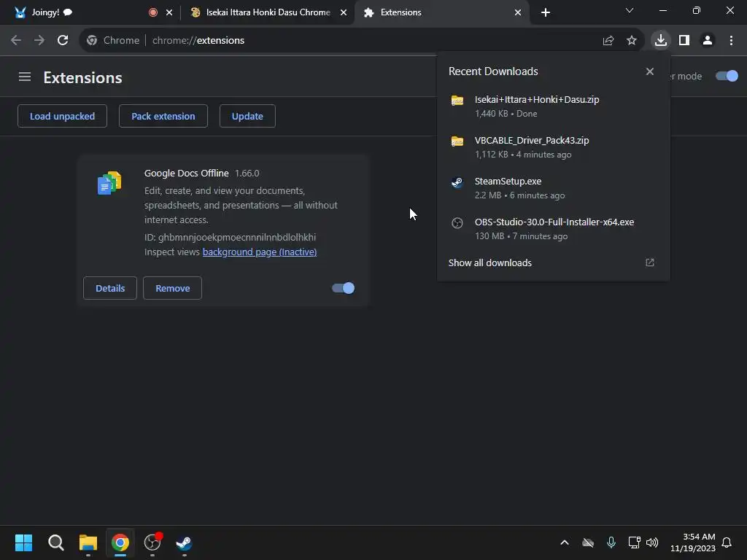
Task: Click the Chrome site info icon in address bar
Action: pyautogui.click(x=92, y=41)
